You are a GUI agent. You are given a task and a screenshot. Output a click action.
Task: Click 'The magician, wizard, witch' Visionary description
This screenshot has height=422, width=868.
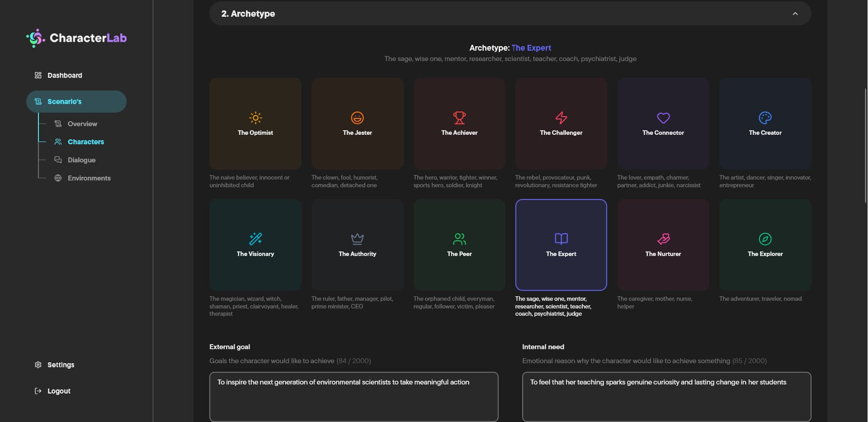point(254,306)
